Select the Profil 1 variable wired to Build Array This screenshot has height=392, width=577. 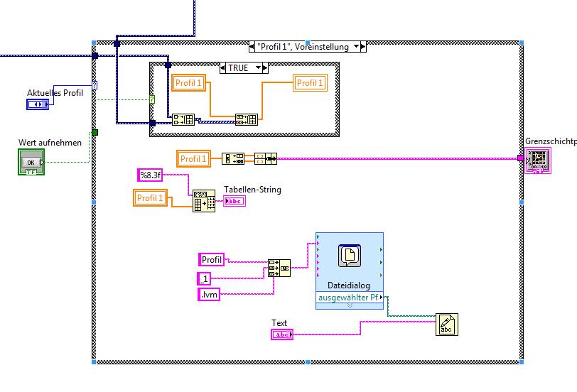click(193, 159)
